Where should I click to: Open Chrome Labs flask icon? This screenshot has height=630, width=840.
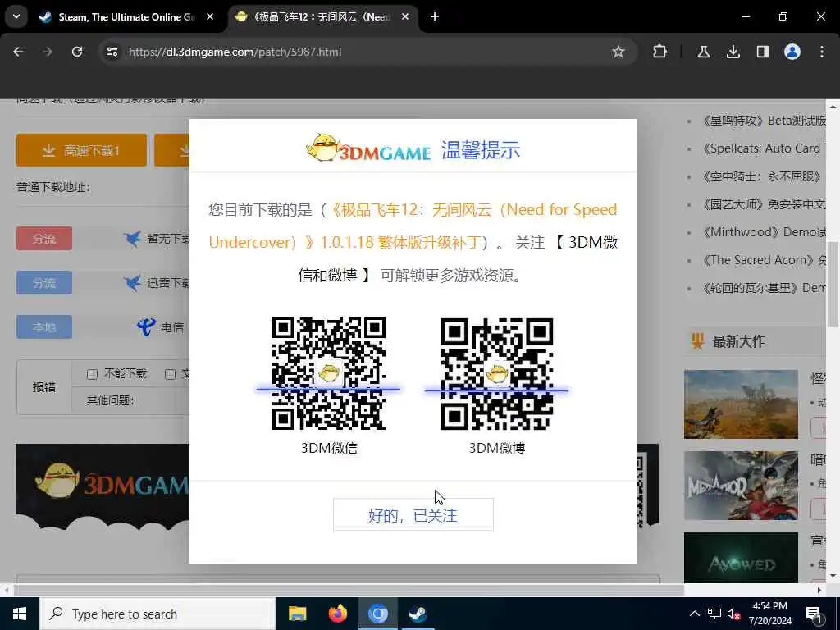(x=703, y=52)
